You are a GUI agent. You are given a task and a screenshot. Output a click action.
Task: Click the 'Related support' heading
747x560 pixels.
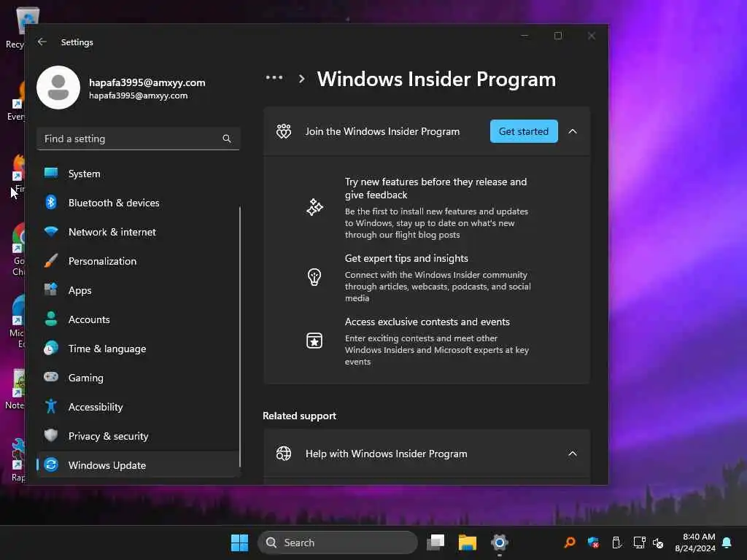point(299,416)
